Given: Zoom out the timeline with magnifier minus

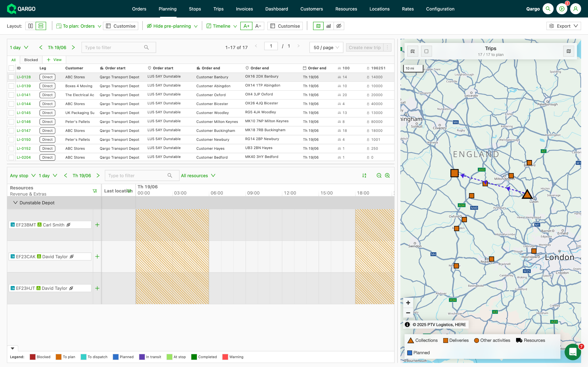Looking at the screenshot, I should click(379, 175).
